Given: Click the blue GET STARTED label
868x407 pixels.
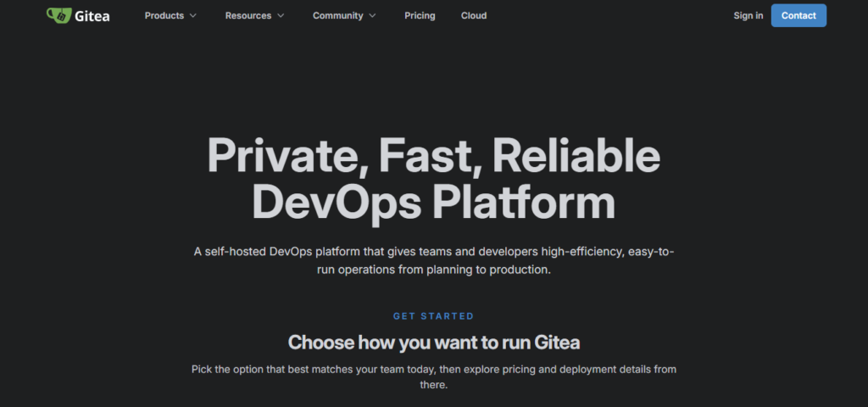Looking at the screenshot, I should [433, 316].
